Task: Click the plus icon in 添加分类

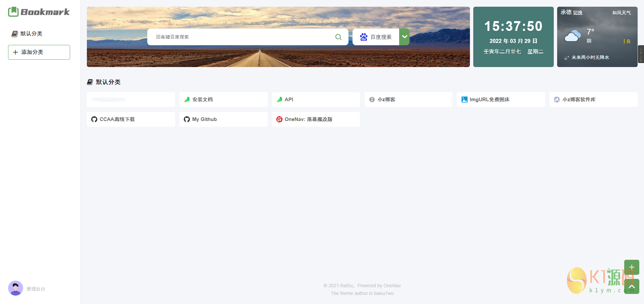Action: pyautogui.click(x=15, y=52)
